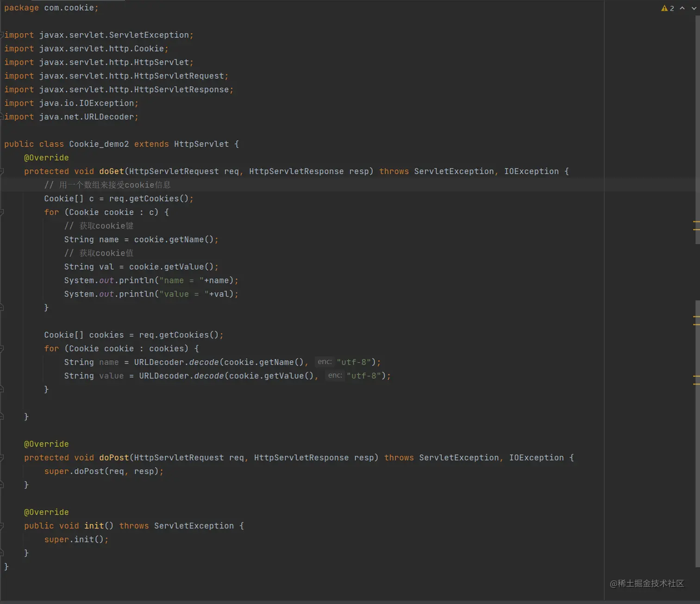
Task: Click extends HttpServlet in the class declaration
Action: (x=181, y=144)
